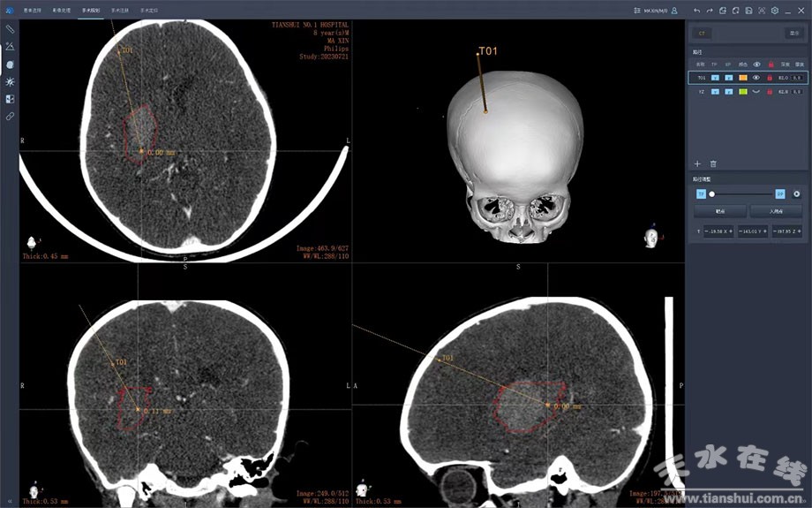The height and width of the screenshot is (508, 812).
Task: Delete path using the trash icon
Action: pos(713,163)
